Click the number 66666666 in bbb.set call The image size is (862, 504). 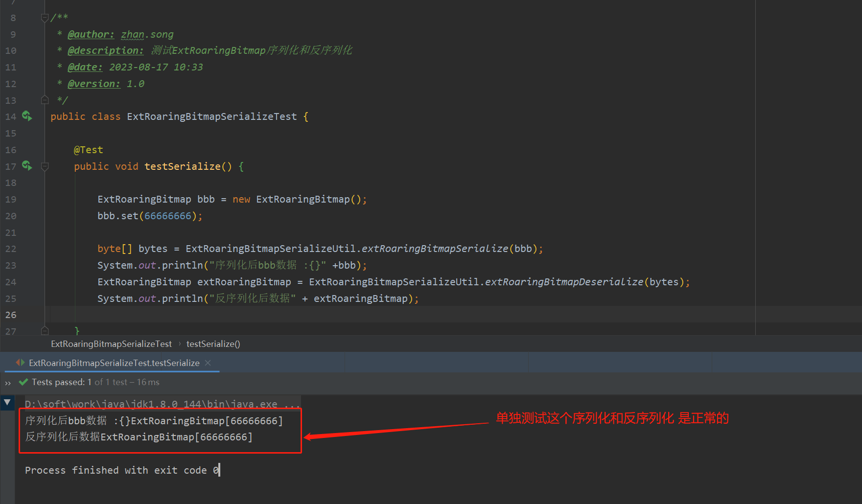pyautogui.click(x=168, y=216)
